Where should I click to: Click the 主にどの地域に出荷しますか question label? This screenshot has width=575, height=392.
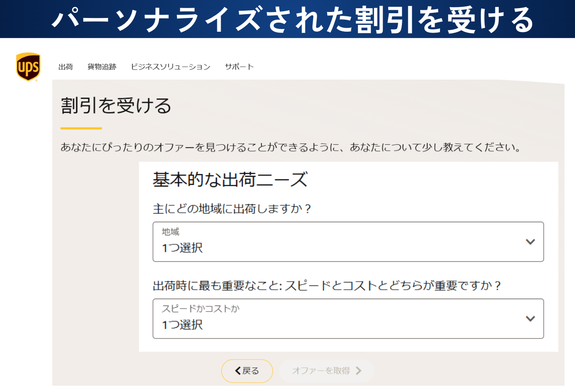coord(232,209)
